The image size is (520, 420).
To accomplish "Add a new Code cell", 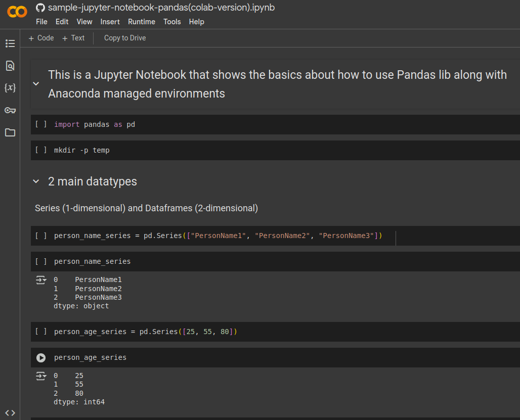I will point(41,38).
